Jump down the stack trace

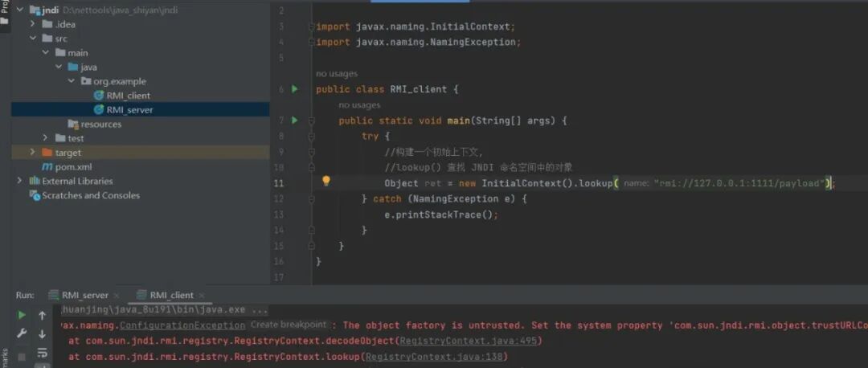[42, 333]
